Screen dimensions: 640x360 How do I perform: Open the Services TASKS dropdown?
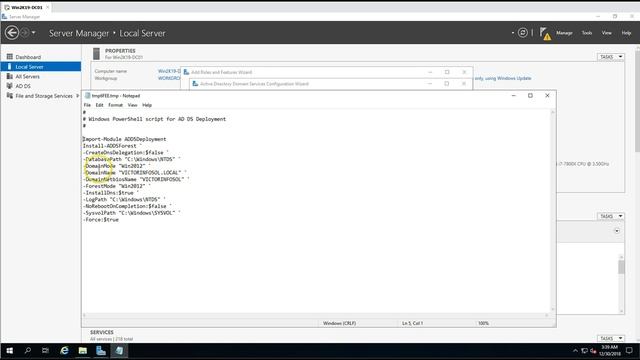click(610, 338)
